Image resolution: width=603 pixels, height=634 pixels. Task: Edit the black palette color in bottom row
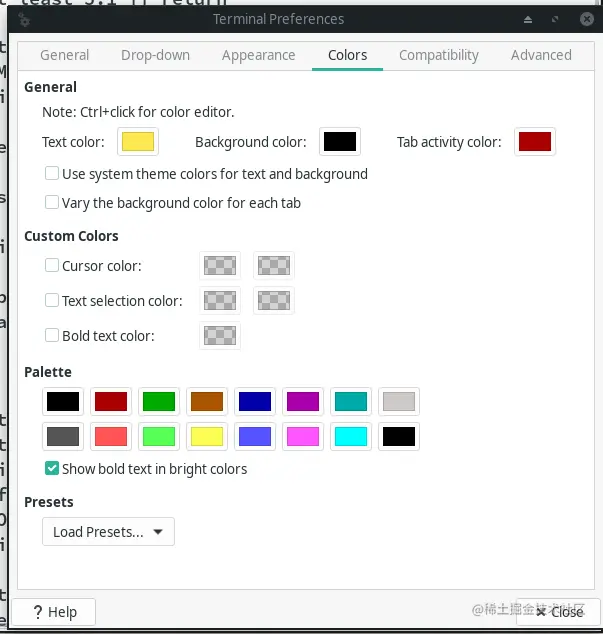point(399,437)
